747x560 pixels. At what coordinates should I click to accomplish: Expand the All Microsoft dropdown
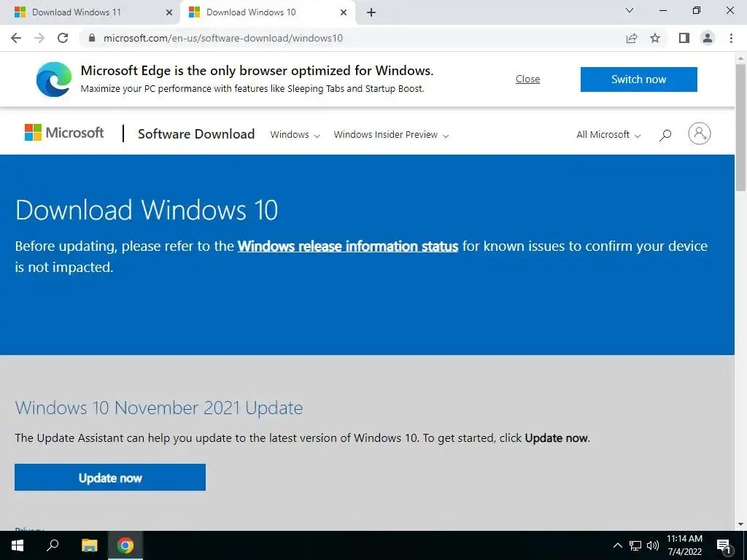pyautogui.click(x=608, y=135)
